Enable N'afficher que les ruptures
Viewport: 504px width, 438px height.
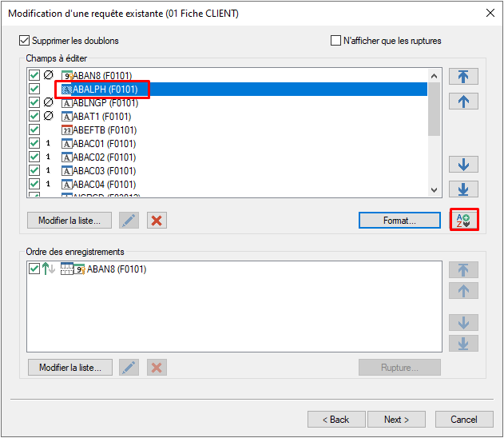[x=335, y=41]
